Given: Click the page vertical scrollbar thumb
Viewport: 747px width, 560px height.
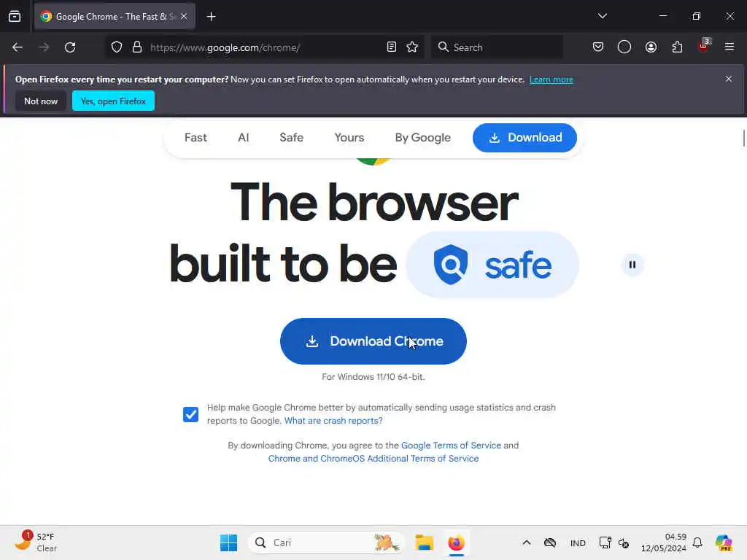Looking at the screenshot, I should pyautogui.click(x=743, y=138).
